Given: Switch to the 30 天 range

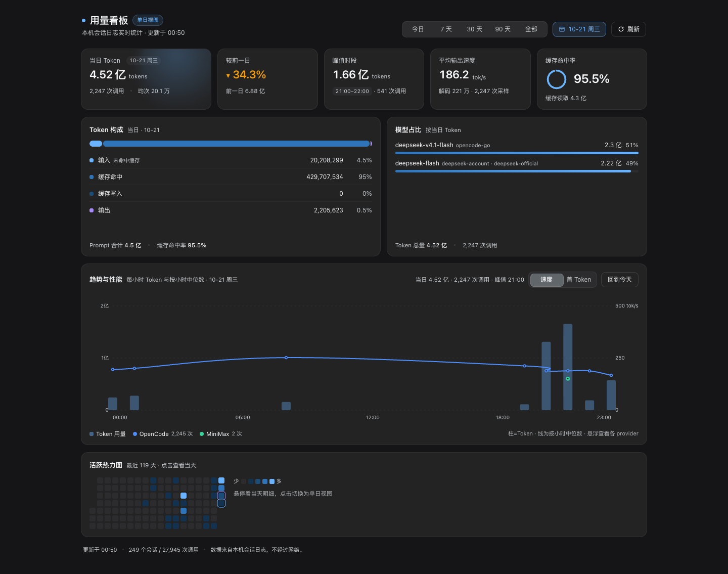Looking at the screenshot, I should [x=474, y=29].
